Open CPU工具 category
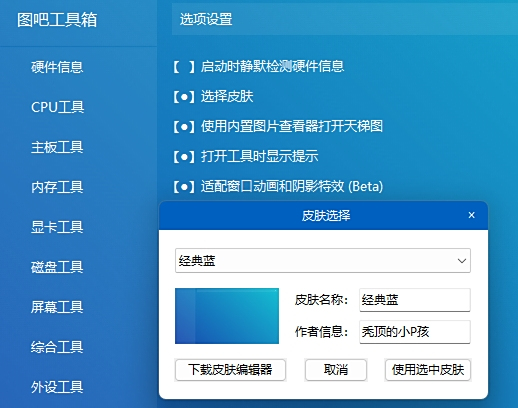This screenshot has height=408, width=518. click(57, 107)
